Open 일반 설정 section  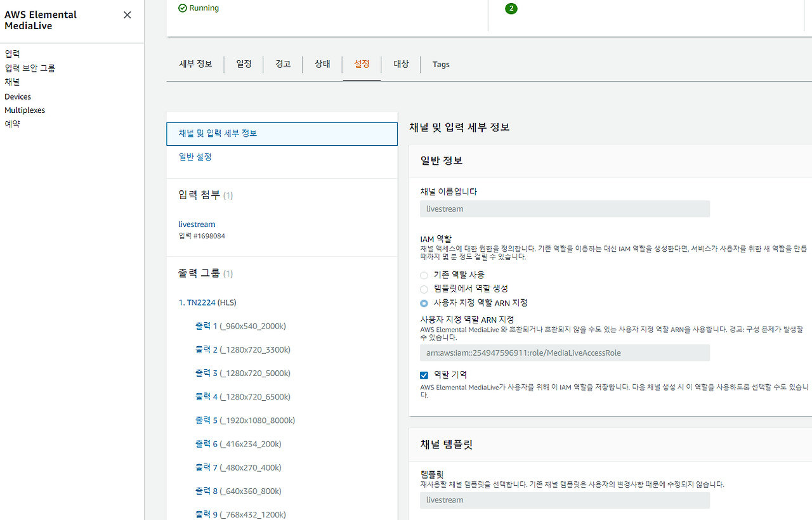pyautogui.click(x=195, y=157)
